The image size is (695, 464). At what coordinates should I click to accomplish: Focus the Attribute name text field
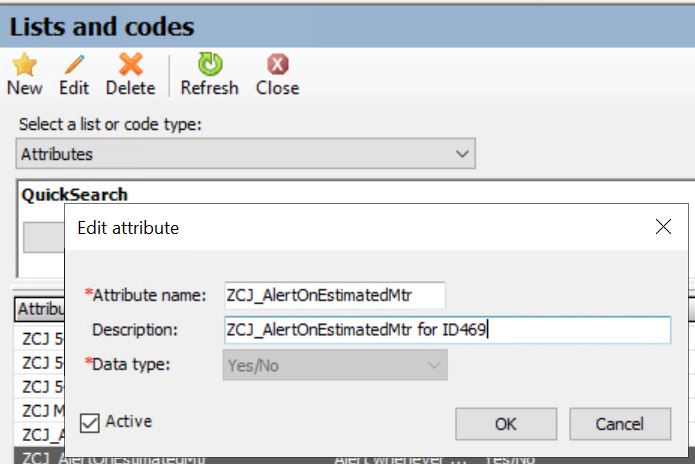[x=335, y=295]
